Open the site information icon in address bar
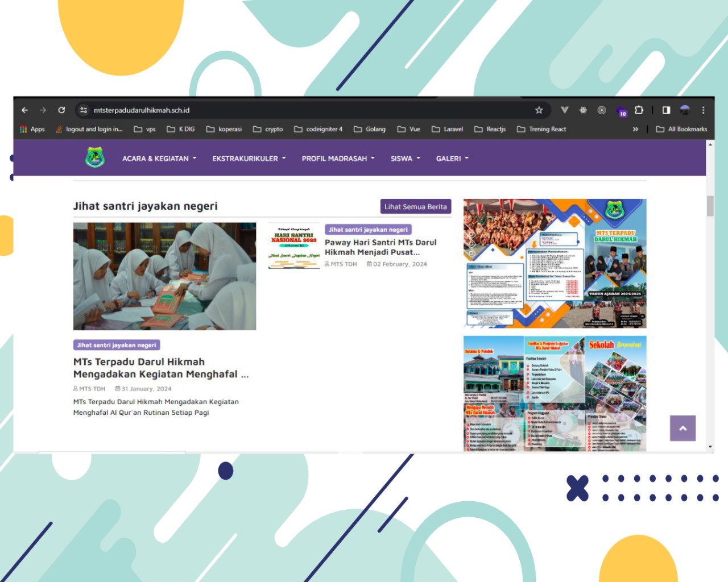This screenshot has height=582, width=728. point(84,110)
